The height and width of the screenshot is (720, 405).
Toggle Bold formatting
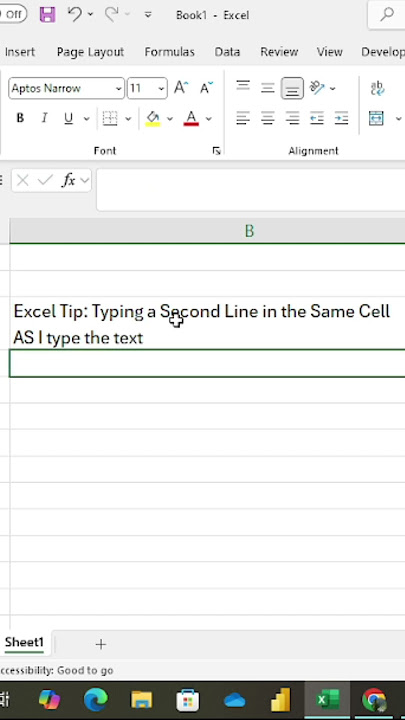click(20, 118)
